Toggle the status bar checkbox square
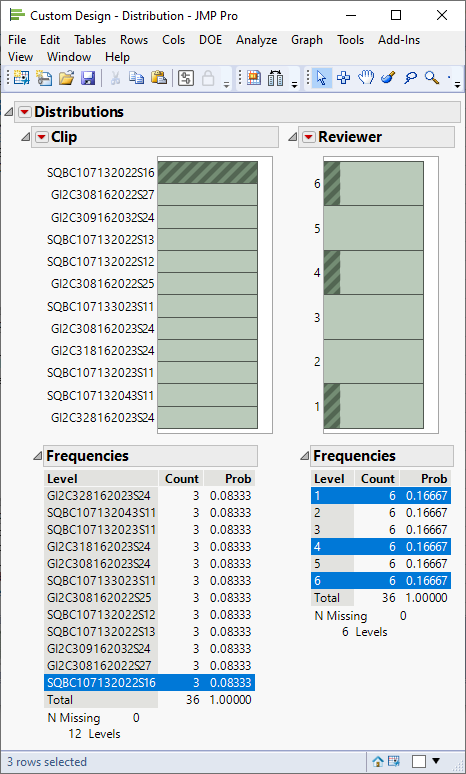The width and height of the screenshot is (466, 774). pyautogui.click(x=419, y=761)
